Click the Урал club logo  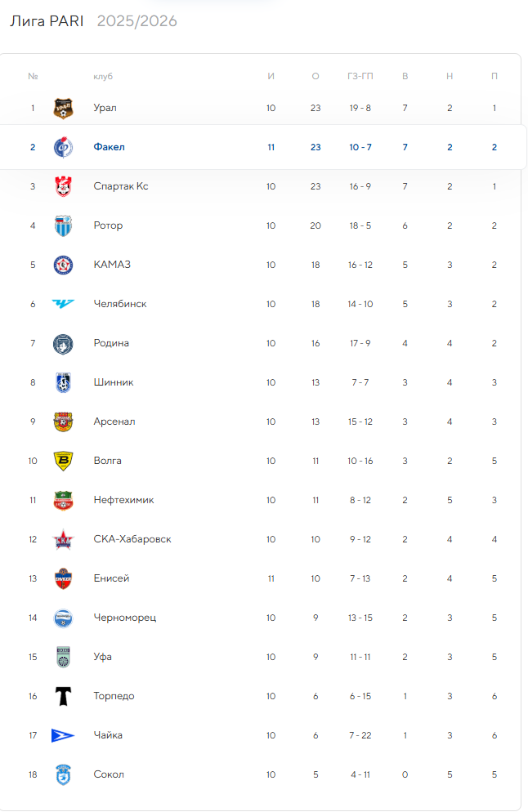[63, 108]
